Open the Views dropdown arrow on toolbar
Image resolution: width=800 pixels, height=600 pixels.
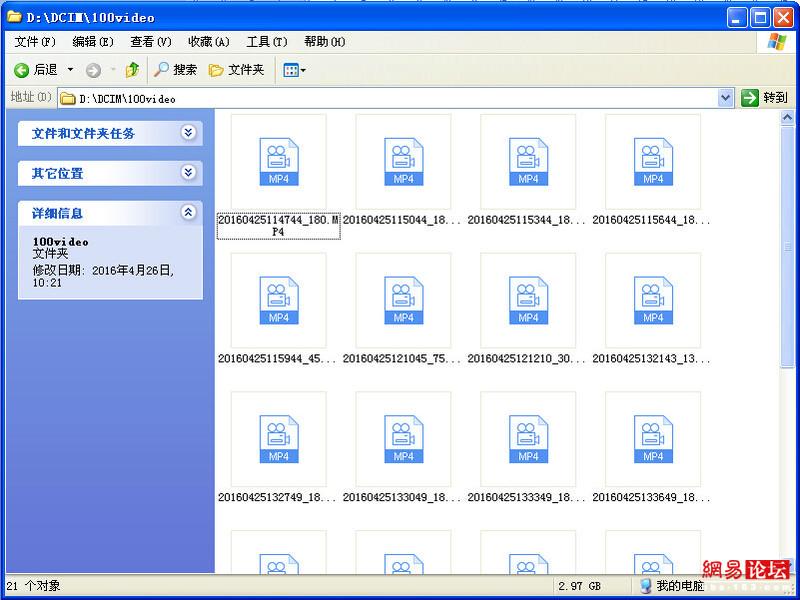coord(305,70)
